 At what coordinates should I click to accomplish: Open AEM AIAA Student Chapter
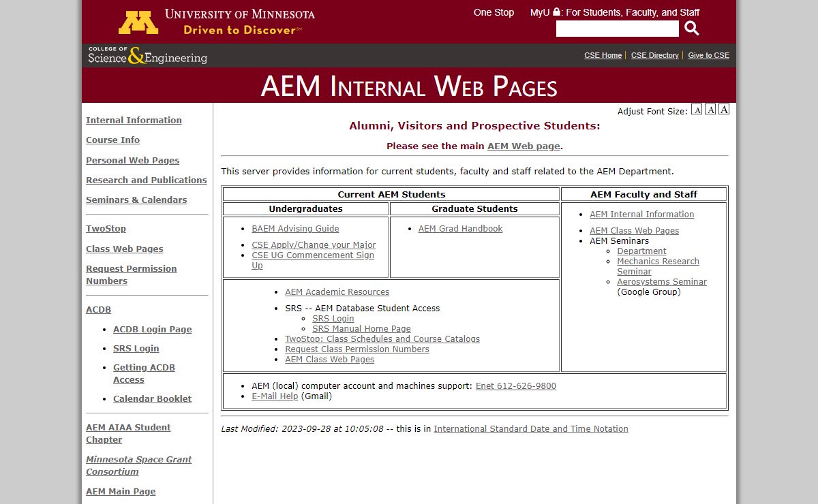(x=128, y=433)
